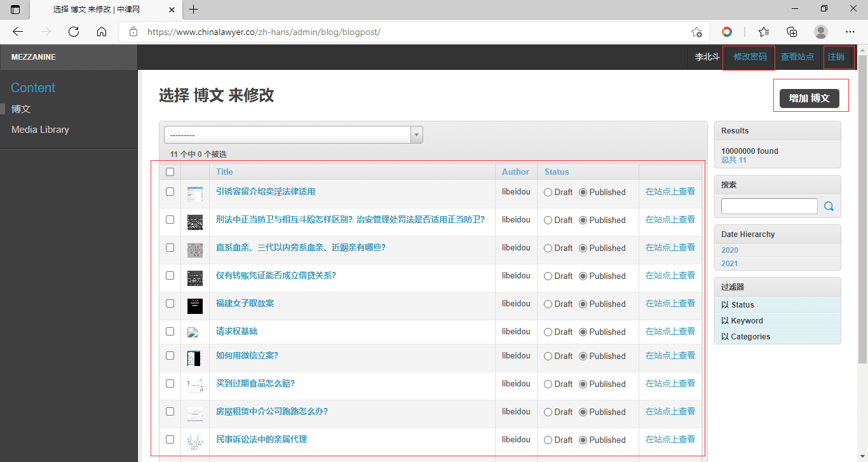The width and height of the screenshot is (868, 462).
Task: Open thumbnail of 如何用微信立案 post
Action: [194, 358]
